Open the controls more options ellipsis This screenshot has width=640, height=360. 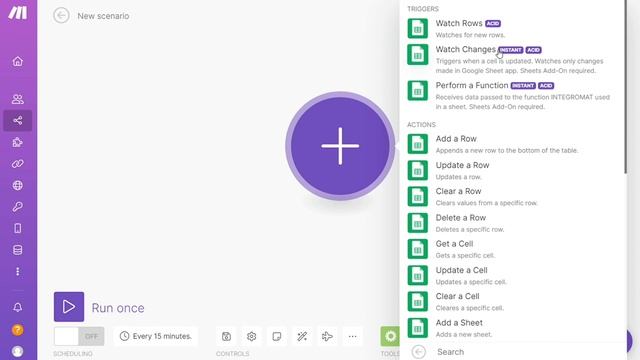[x=353, y=336]
